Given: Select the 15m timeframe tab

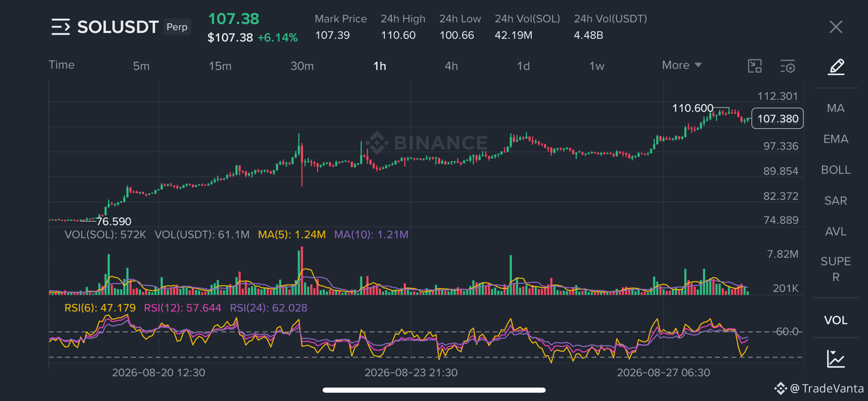Looking at the screenshot, I should 220,66.
